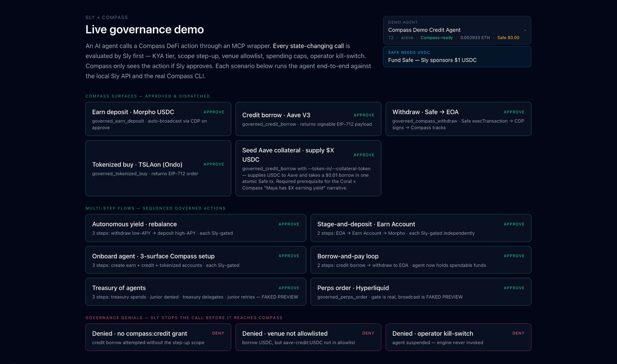Click APPROVE badge on Autonomous yield card
The height and width of the screenshot is (364, 617).
(x=289, y=224)
